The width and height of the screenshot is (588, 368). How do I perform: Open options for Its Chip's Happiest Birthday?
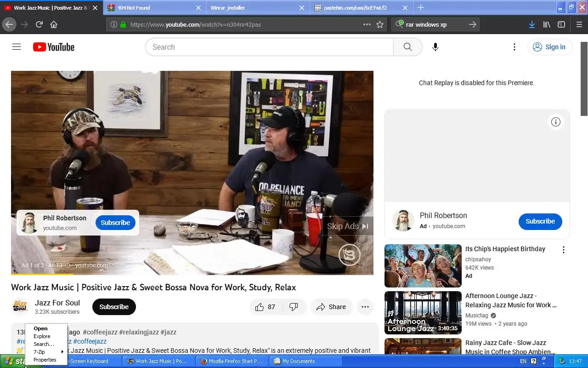564,250
